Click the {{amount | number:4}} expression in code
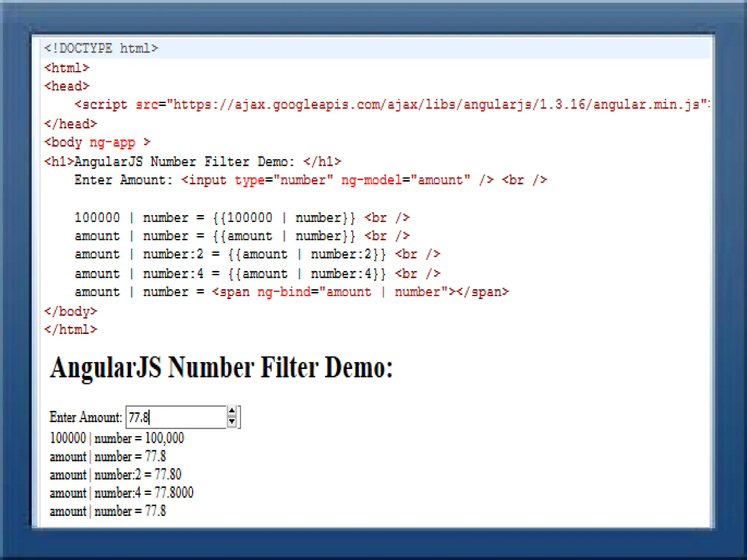 tap(306, 274)
